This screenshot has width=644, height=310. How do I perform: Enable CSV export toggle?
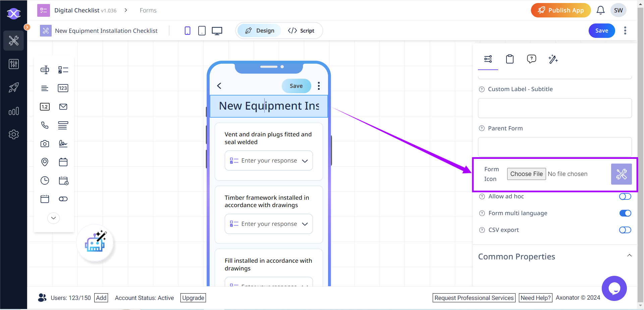click(625, 230)
